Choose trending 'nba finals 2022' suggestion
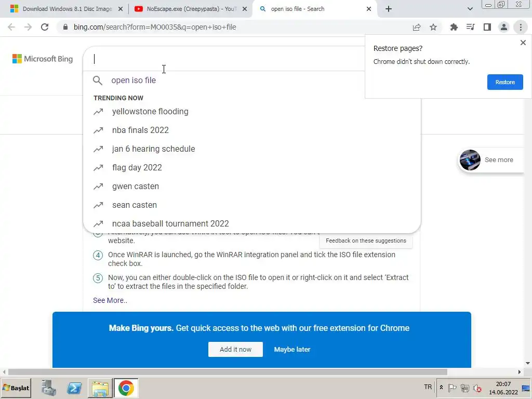The width and height of the screenshot is (532, 399). click(140, 130)
